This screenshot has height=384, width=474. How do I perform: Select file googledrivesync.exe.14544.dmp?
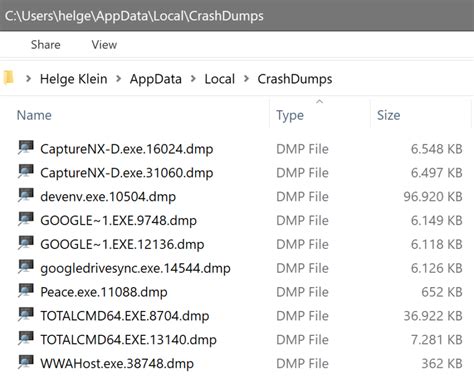135,268
